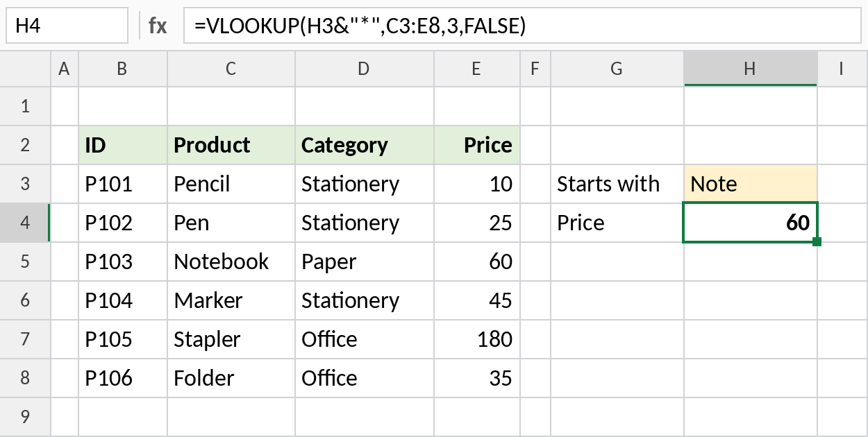Image resolution: width=868 pixels, height=437 pixels.
Task: Select cell containing P101
Action: (x=123, y=184)
